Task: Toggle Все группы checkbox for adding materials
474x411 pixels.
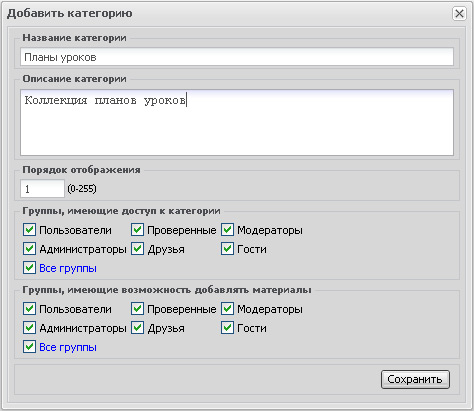Action: [x=29, y=347]
